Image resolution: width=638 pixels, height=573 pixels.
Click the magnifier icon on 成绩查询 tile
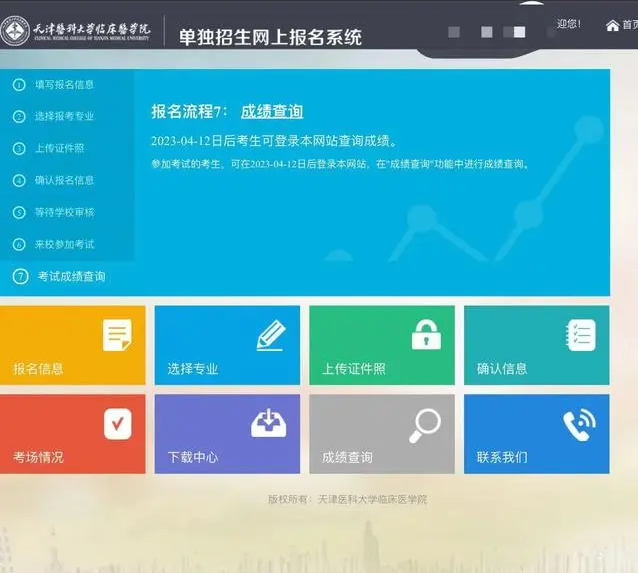point(425,424)
